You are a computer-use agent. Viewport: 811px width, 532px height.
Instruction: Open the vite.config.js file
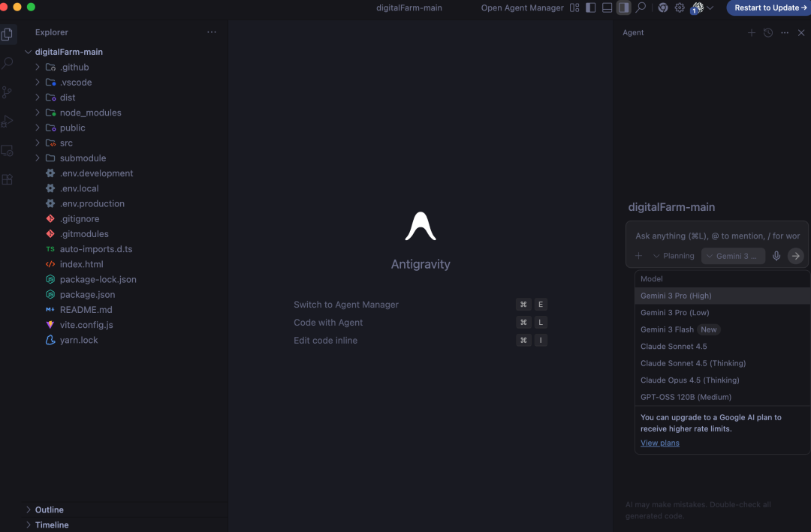(x=86, y=325)
